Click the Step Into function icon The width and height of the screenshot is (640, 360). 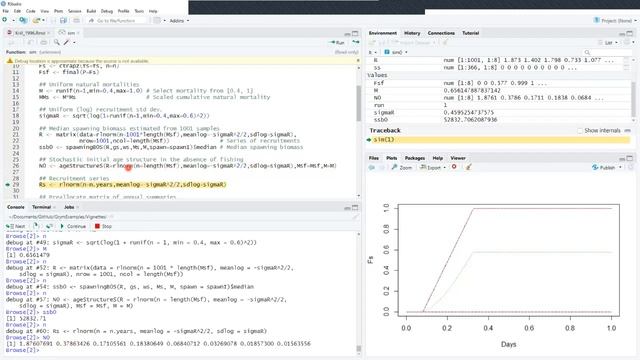36,226
